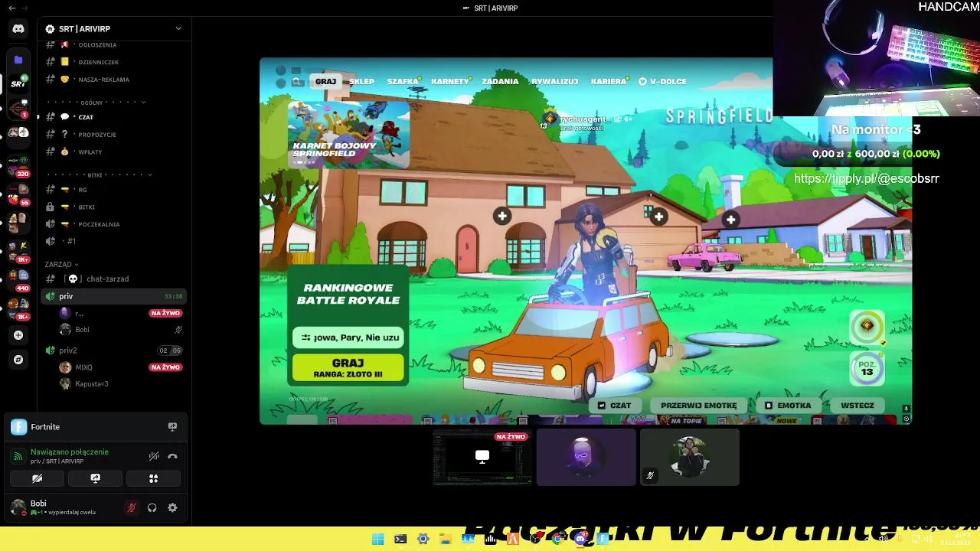
Task: Open SKLEP tab in Fortnite
Action: [x=361, y=81]
